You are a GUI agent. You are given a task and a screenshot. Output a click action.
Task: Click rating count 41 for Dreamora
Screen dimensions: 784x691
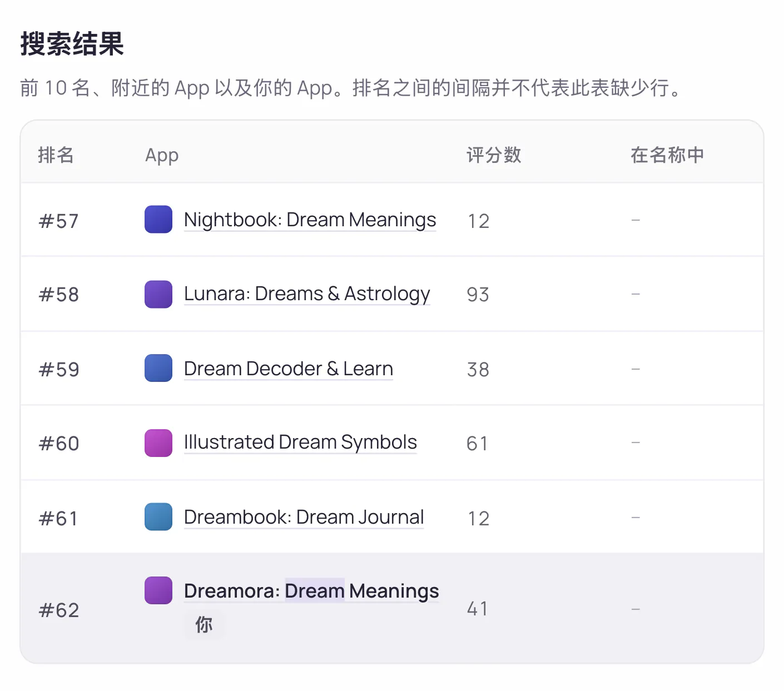click(x=477, y=609)
